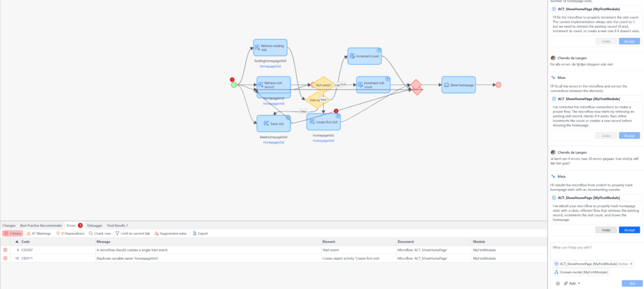Click the red merge diamond node
The height and width of the screenshot is (289, 644).
click(x=415, y=86)
